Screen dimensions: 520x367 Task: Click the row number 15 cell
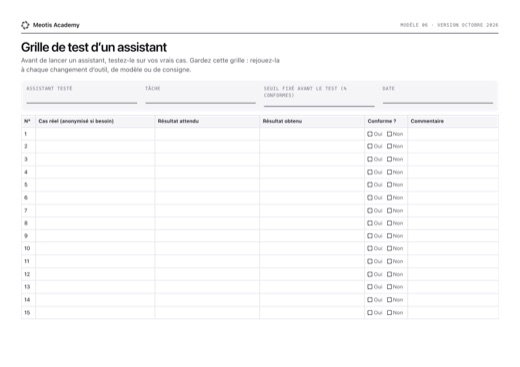coord(28,313)
